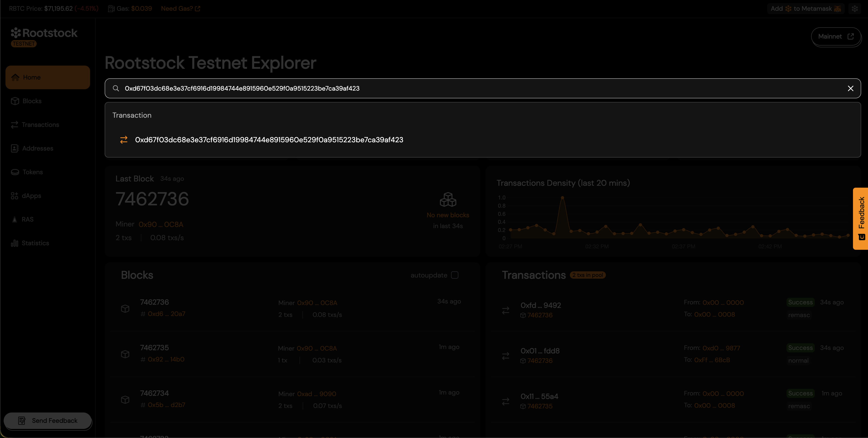Viewport: 868px width, 438px height.
Task: Click the settings gear in the top bar
Action: [x=855, y=8]
